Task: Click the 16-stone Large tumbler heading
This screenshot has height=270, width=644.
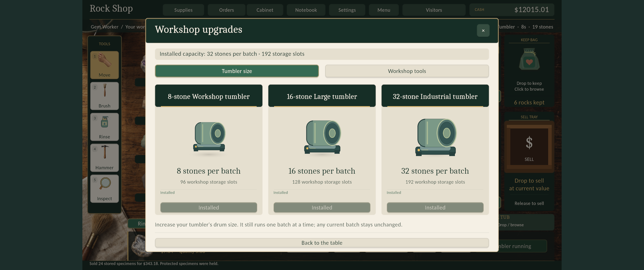Action: [322, 97]
